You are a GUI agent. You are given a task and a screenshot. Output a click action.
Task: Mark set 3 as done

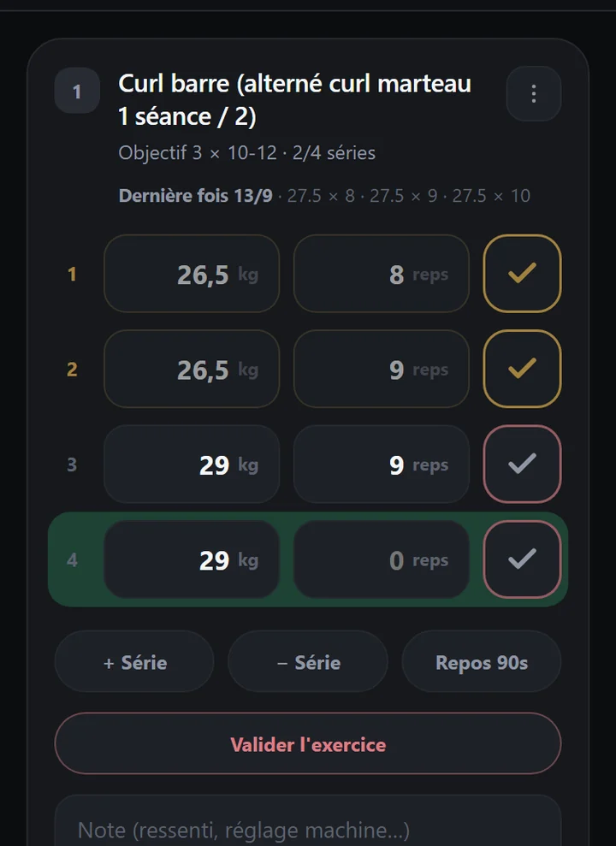pyautogui.click(x=522, y=464)
